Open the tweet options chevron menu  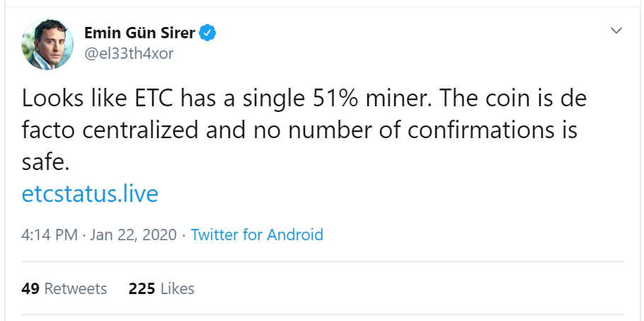616,30
